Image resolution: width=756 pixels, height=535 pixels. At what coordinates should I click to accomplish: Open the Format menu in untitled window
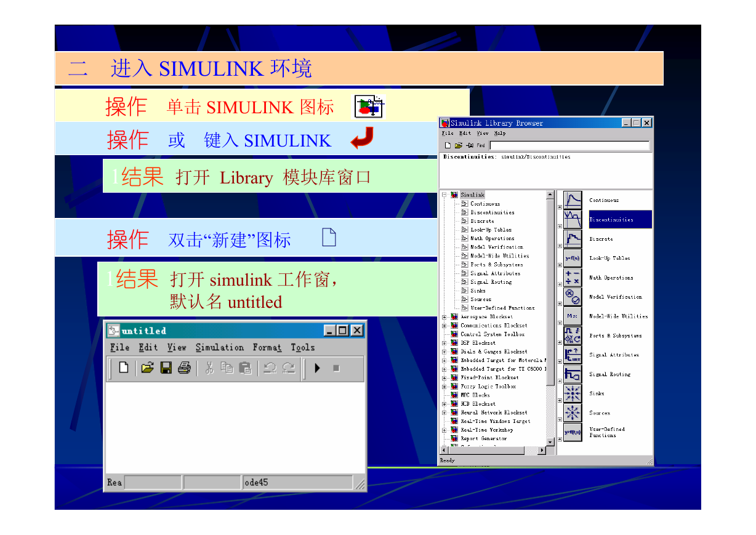point(267,347)
